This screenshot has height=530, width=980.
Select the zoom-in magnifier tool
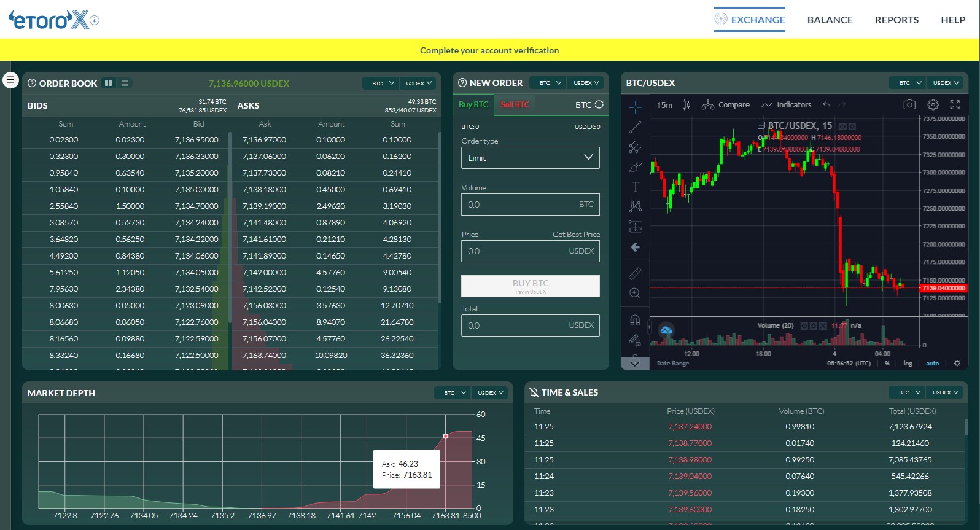tap(635, 293)
